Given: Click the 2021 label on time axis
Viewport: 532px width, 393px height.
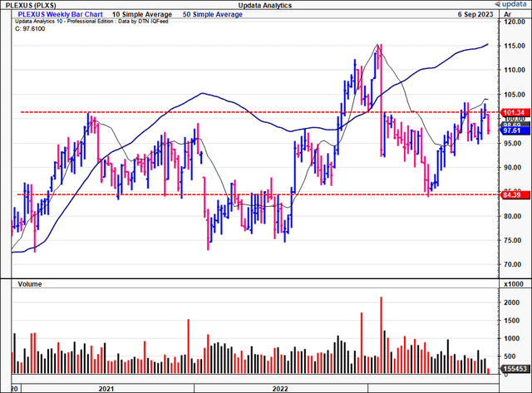Looking at the screenshot, I should (x=106, y=386).
